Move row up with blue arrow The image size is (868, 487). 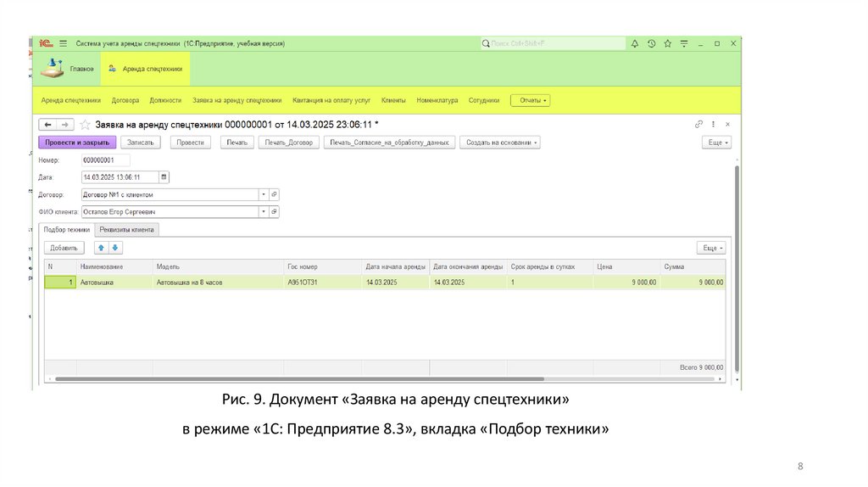click(101, 248)
